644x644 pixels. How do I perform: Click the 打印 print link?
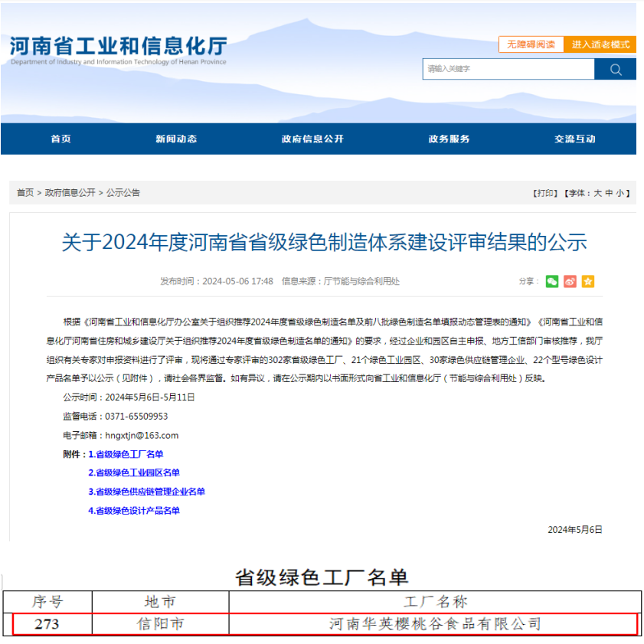click(x=545, y=193)
